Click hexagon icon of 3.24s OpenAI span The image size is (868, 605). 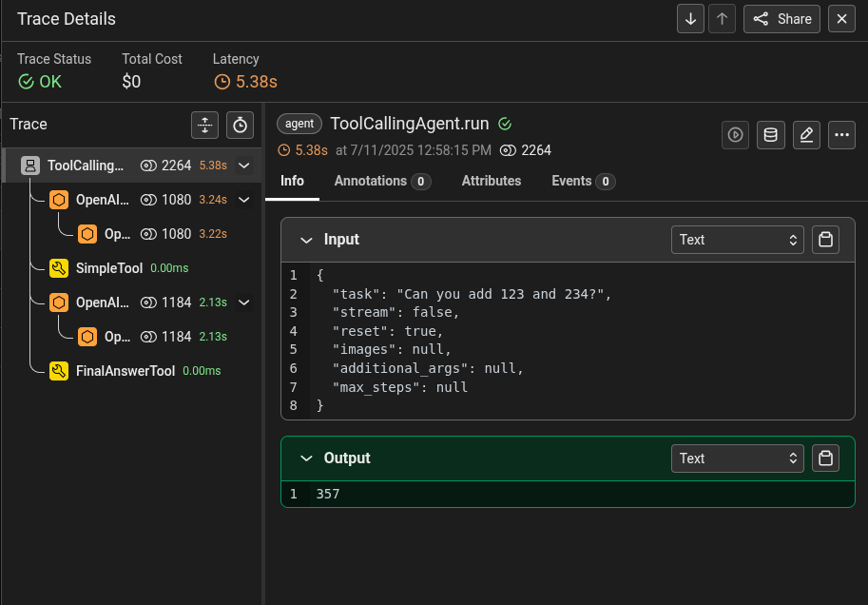59,200
